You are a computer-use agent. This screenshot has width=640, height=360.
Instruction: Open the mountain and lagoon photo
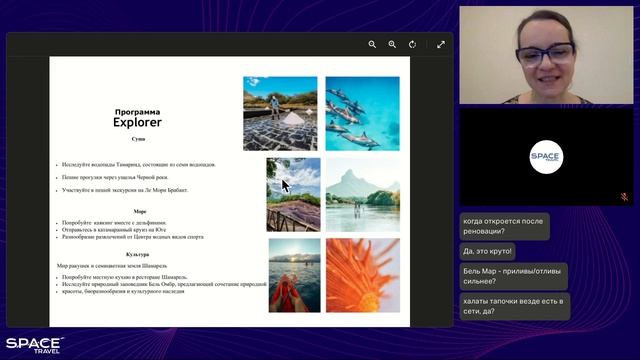[363, 195]
